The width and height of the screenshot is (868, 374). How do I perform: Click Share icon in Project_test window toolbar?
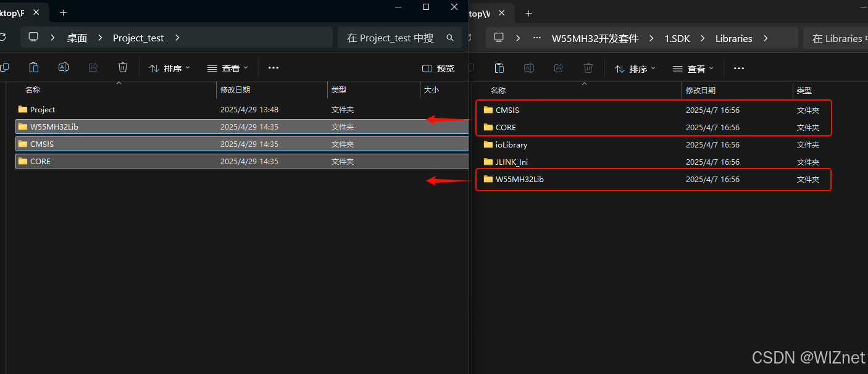click(93, 68)
